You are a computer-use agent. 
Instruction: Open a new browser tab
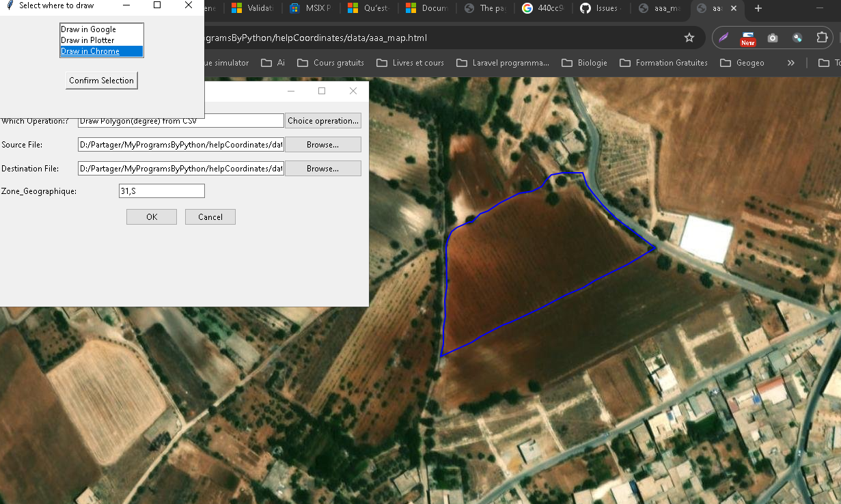(x=758, y=9)
